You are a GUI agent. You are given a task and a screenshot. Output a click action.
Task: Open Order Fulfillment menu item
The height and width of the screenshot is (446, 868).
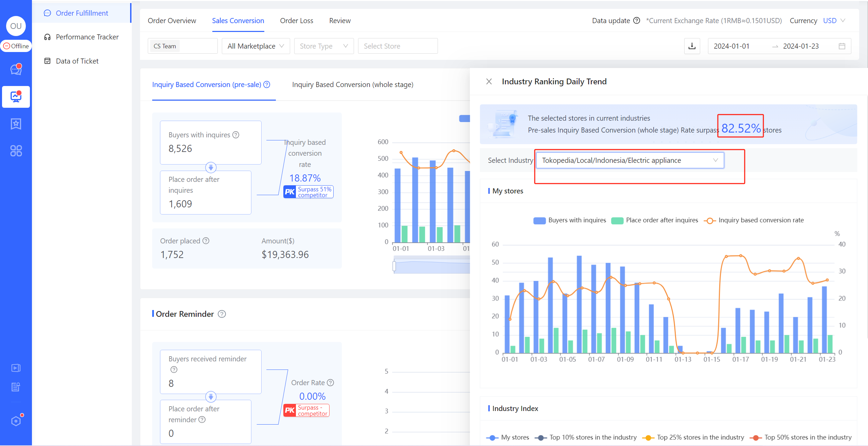click(82, 13)
